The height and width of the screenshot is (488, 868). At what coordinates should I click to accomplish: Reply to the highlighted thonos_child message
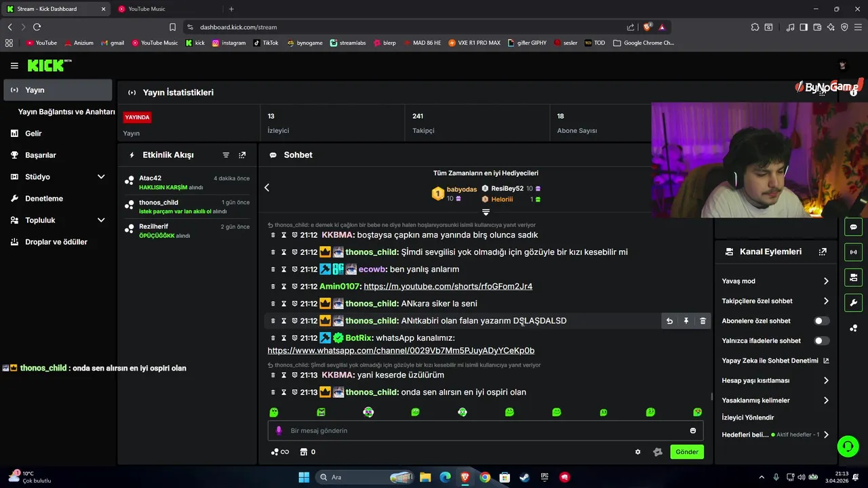click(669, 321)
